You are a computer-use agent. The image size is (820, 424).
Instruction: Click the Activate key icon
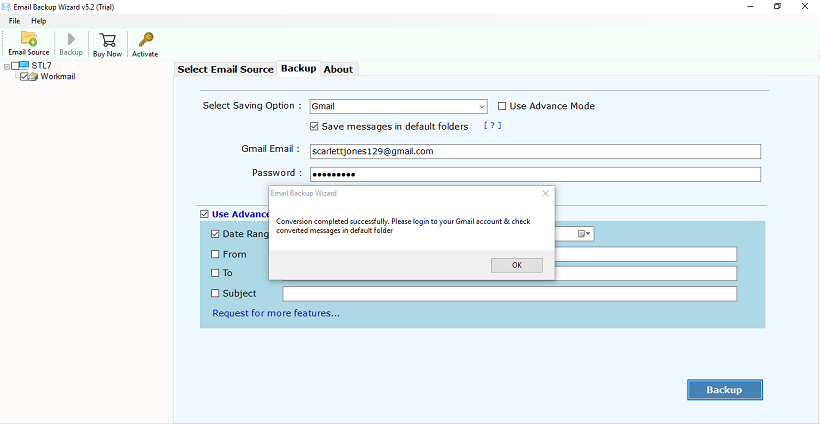coord(145,40)
